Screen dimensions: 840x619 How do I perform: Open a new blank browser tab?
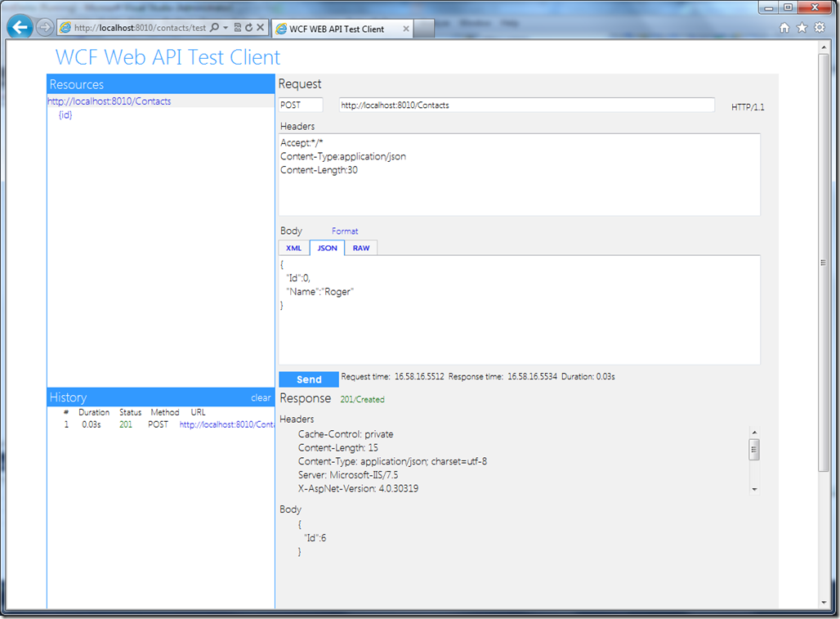tap(424, 29)
